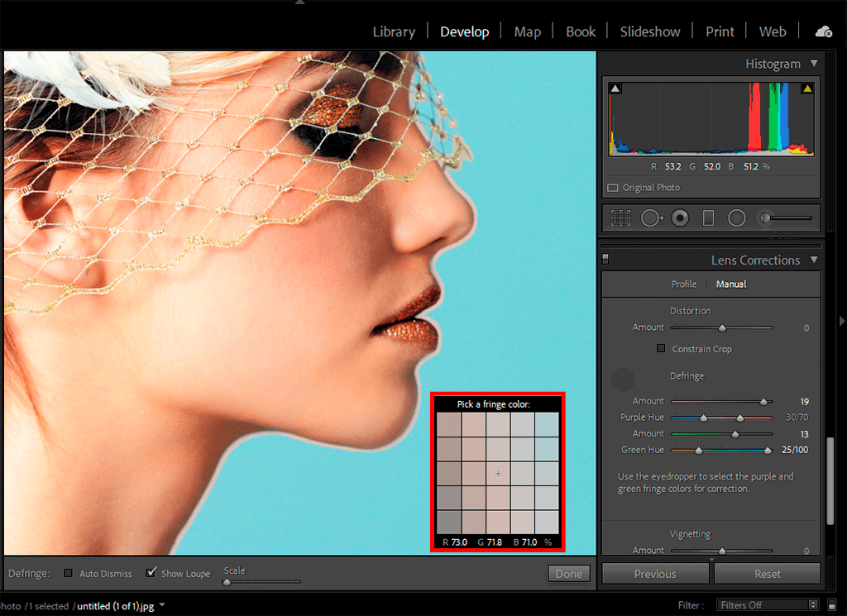Toggle Lens Corrections panel on/off switch

point(605,259)
